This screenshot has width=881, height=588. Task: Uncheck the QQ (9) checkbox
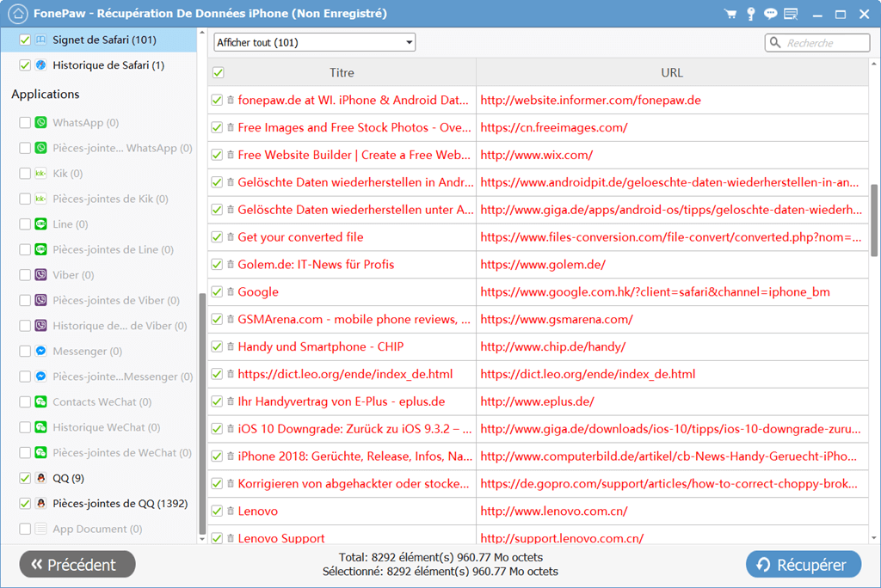[25, 478]
